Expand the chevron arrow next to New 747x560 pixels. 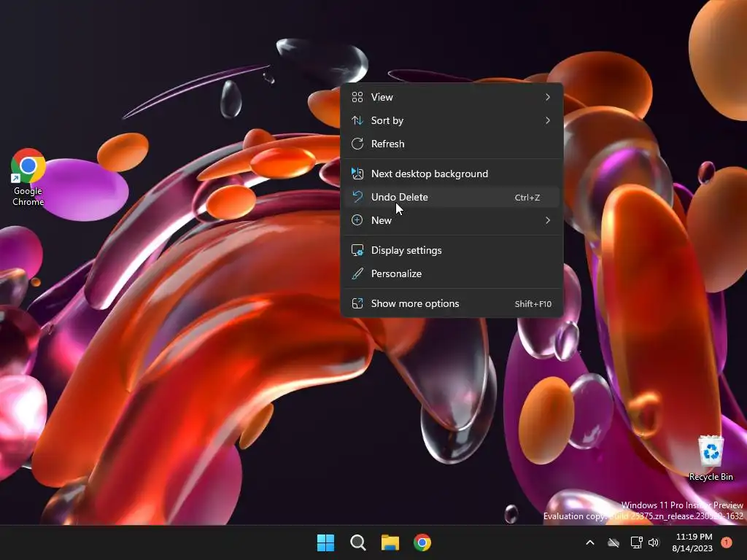point(548,220)
